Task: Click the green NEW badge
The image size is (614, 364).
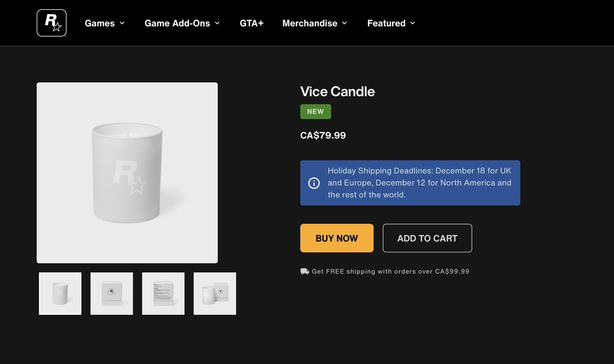Action: pyautogui.click(x=315, y=112)
